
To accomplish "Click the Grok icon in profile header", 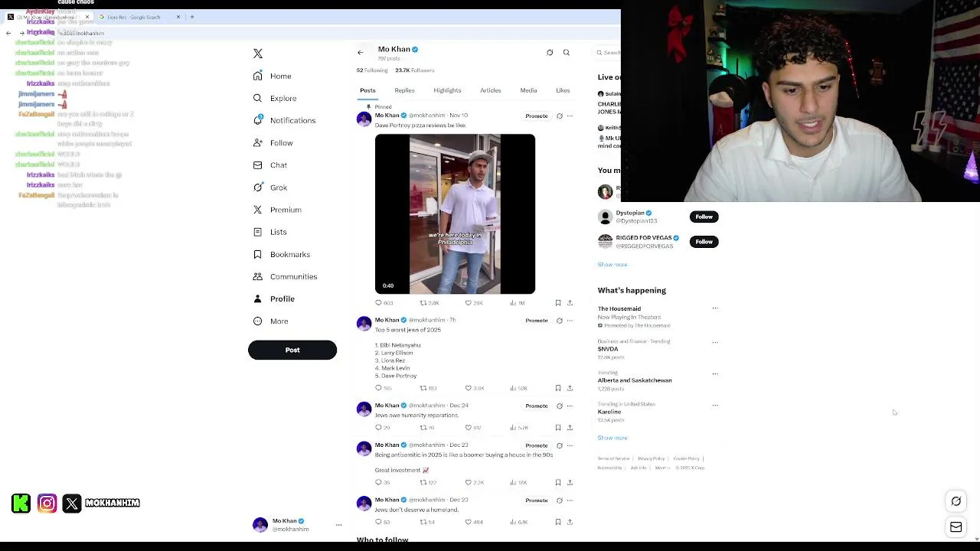I will 550,53.
